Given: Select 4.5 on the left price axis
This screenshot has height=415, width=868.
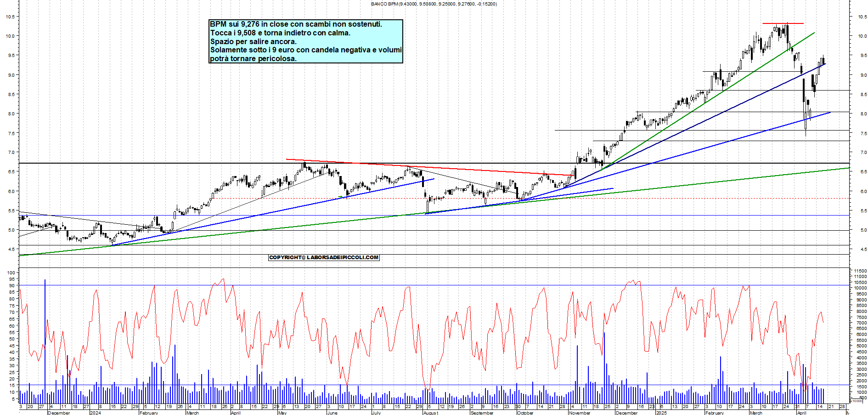Looking at the screenshot, I should click(x=11, y=249).
